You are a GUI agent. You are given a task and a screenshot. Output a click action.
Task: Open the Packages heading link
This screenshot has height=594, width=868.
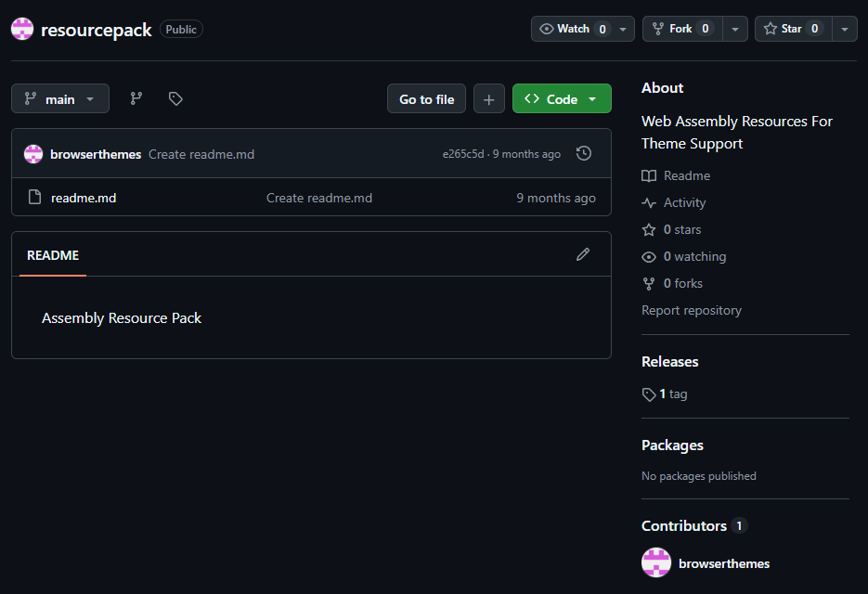(672, 445)
